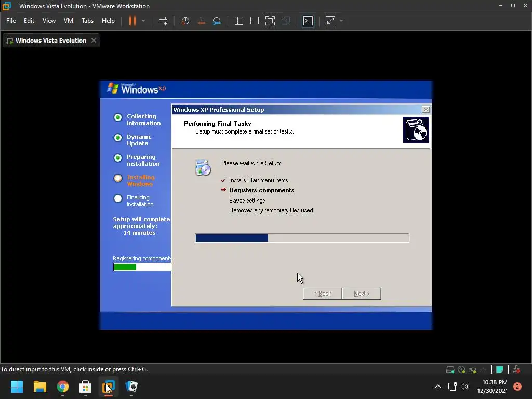This screenshot has width=532, height=399.
Task: Click the Preparing installation step bullet
Action: (118, 158)
